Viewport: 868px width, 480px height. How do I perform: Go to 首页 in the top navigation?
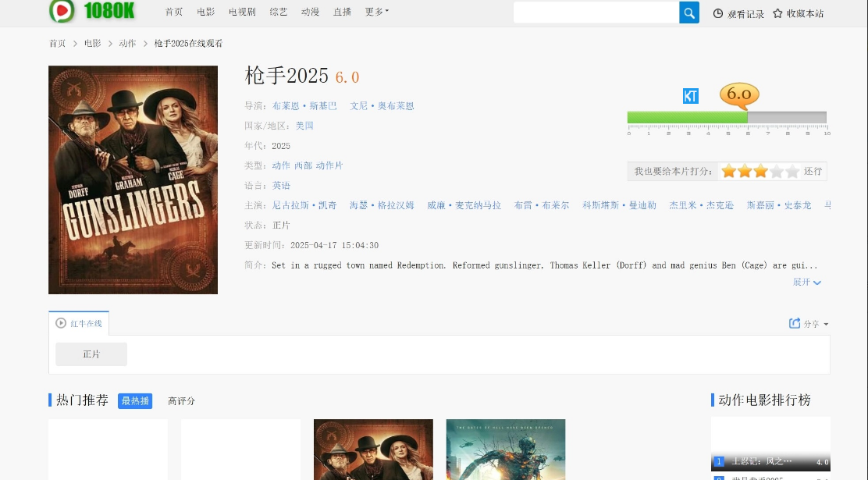pos(174,12)
